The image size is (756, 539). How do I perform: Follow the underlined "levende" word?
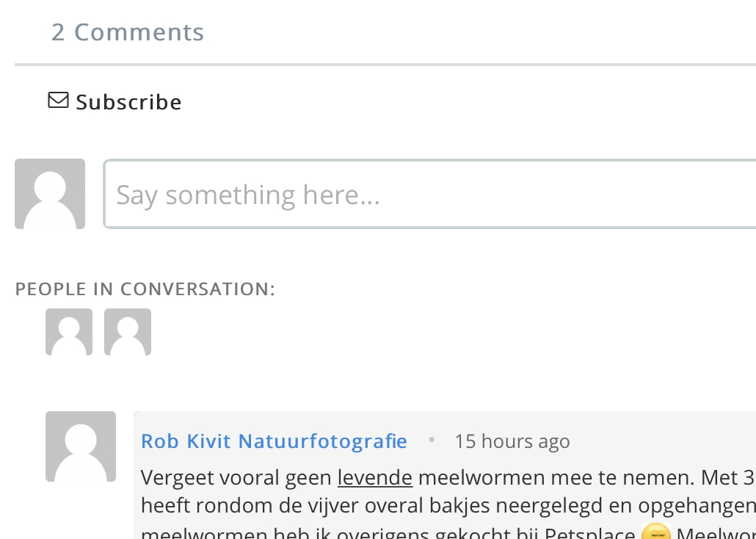click(375, 478)
